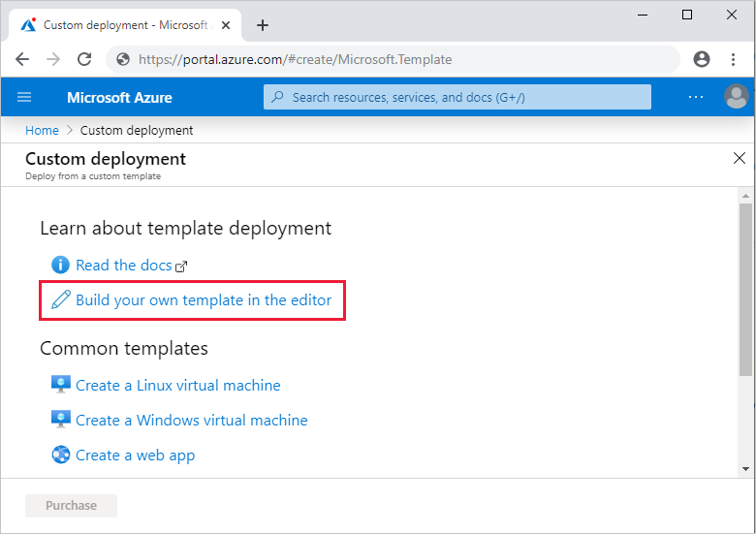Close the Custom deployment blade
This screenshot has width=756, height=534.
[740, 158]
